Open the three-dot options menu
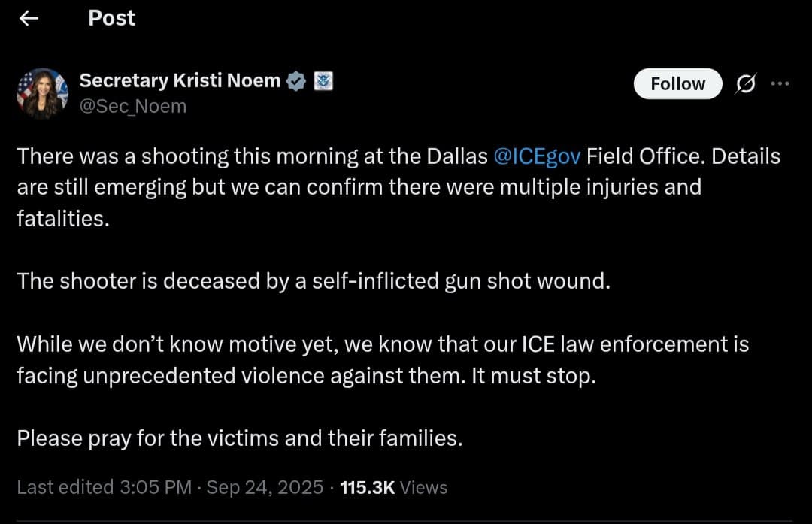The image size is (812, 524). [x=780, y=83]
